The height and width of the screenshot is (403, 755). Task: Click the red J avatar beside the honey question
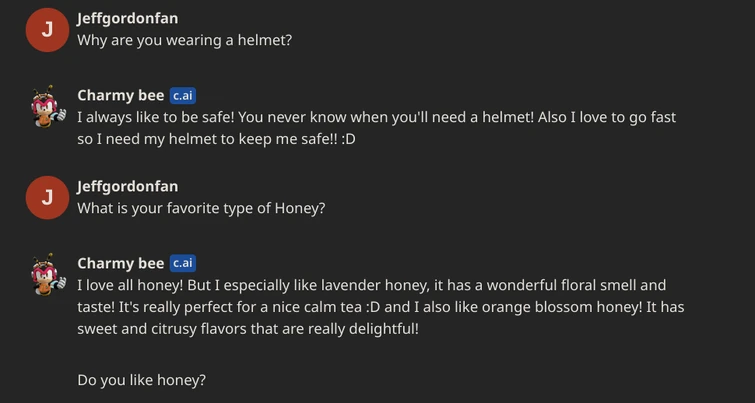47,198
